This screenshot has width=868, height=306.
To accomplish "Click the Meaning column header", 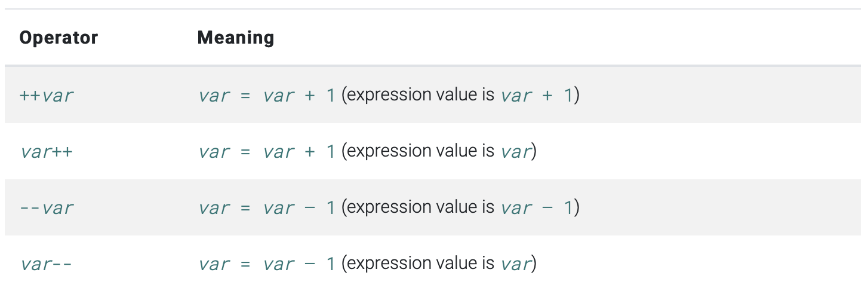I will click(236, 38).
